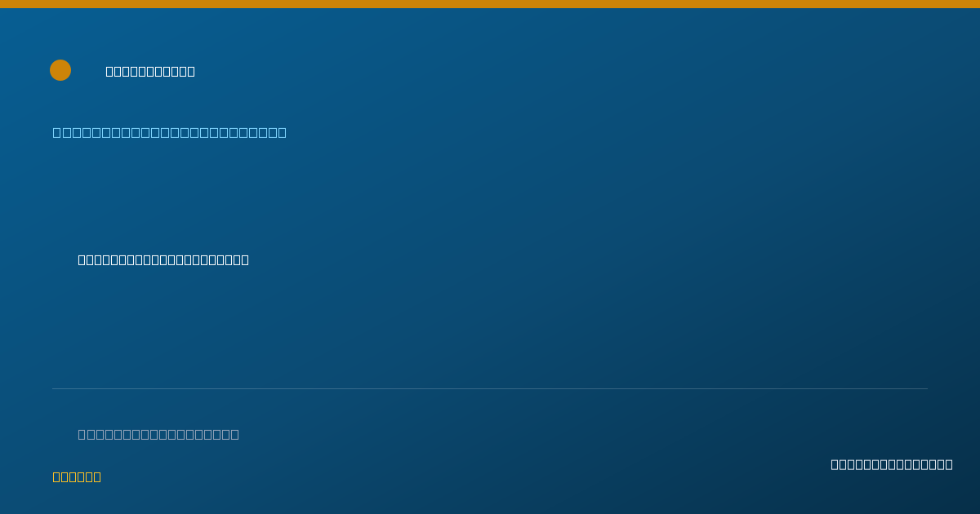Click the gray text line below divider

tap(158, 434)
